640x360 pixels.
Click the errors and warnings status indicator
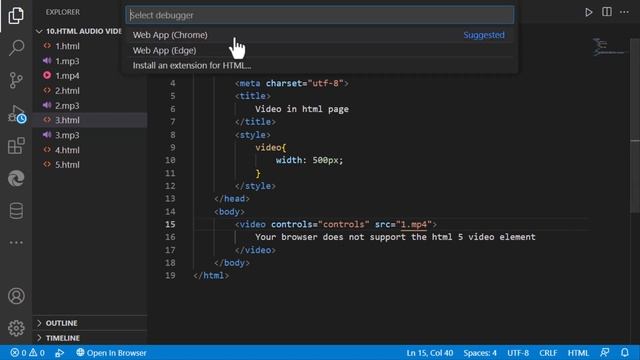[27, 353]
